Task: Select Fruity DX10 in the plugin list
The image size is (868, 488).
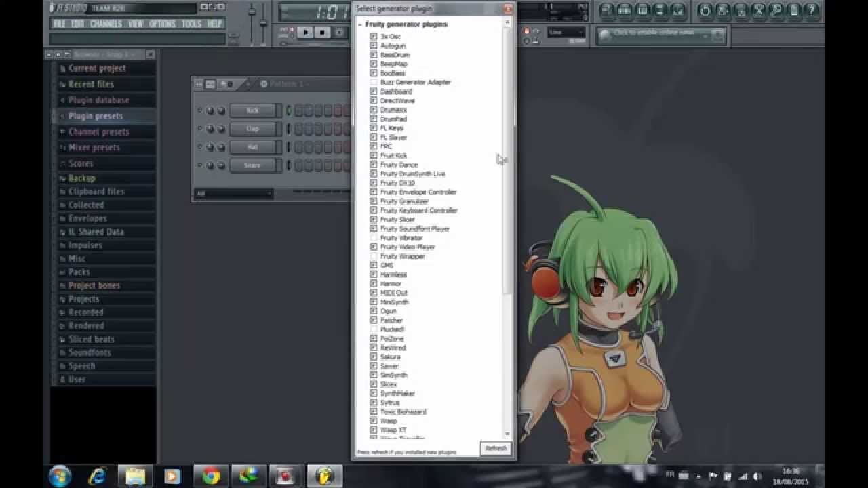Action: pos(397,183)
